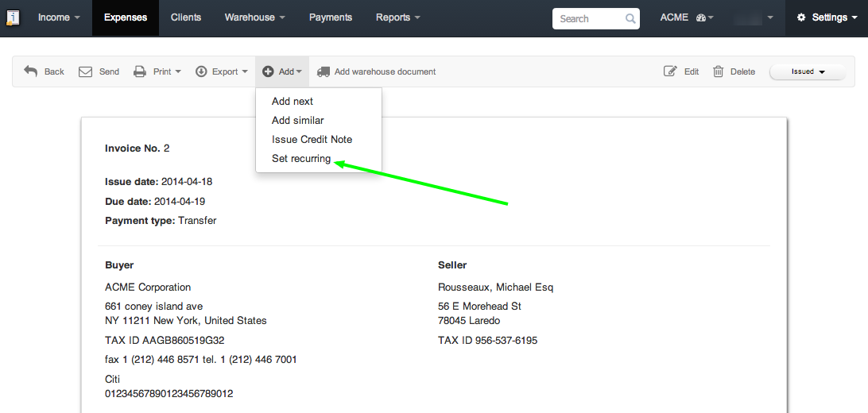The height and width of the screenshot is (413, 868).
Task: Click bank account number 01234567890123456789012
Action: (169, 394)
